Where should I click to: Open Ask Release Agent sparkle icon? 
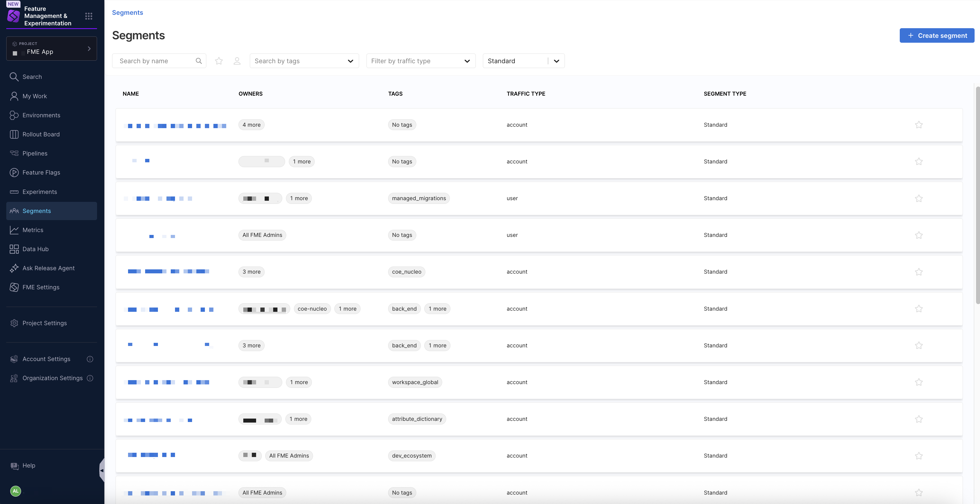click(14, 268)
